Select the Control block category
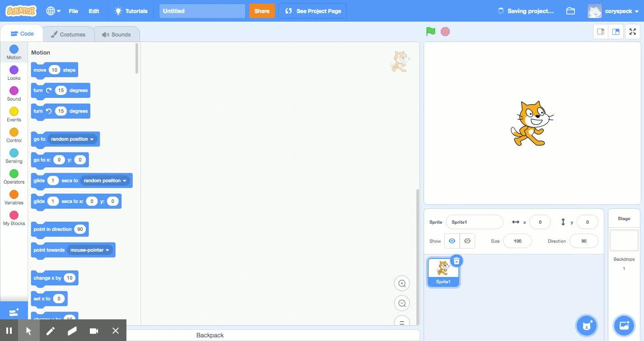 [14, 135]
